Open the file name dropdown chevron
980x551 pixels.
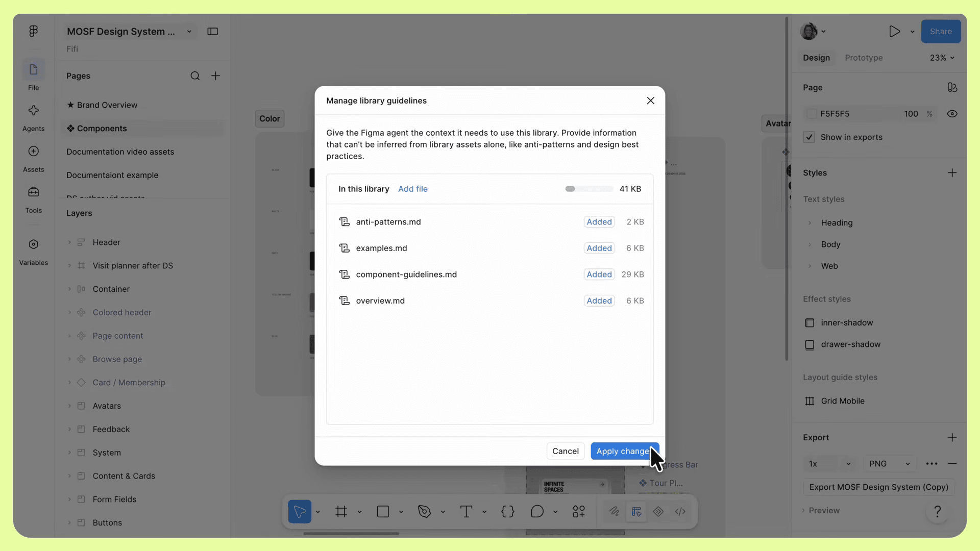pos(189,32)
